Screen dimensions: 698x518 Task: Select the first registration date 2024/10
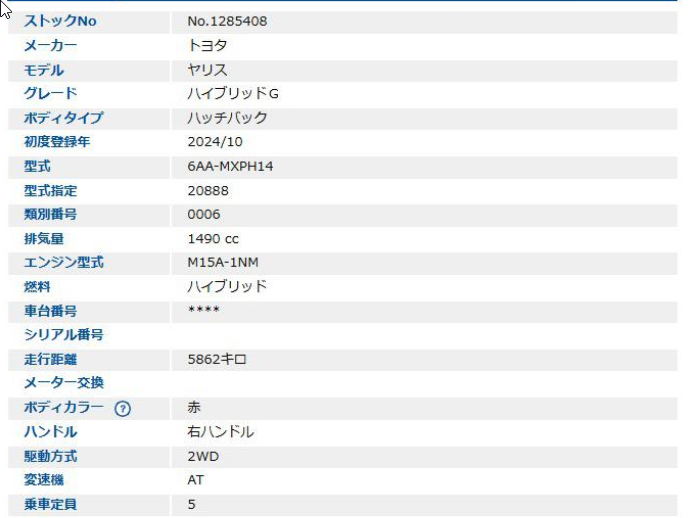tap(214, 142)
